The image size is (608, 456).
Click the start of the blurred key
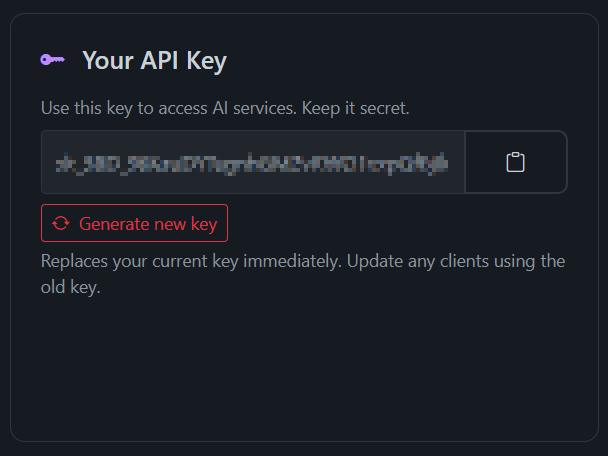[x=62, y=162]
